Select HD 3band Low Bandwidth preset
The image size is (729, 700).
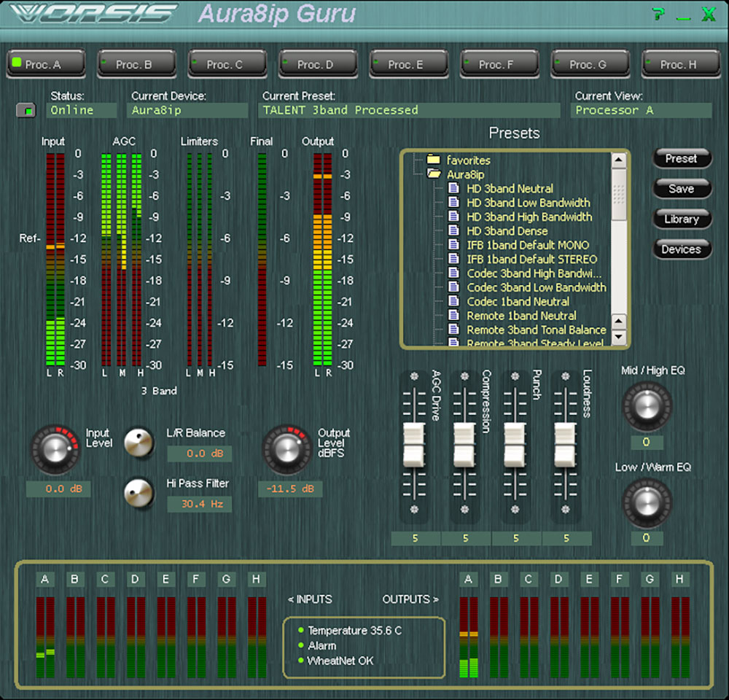coord(528,203)
